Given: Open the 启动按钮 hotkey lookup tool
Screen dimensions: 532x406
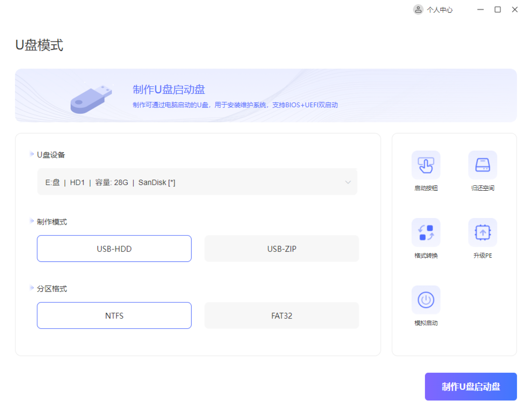Looking at the screenshot, I should coord(426,165).
